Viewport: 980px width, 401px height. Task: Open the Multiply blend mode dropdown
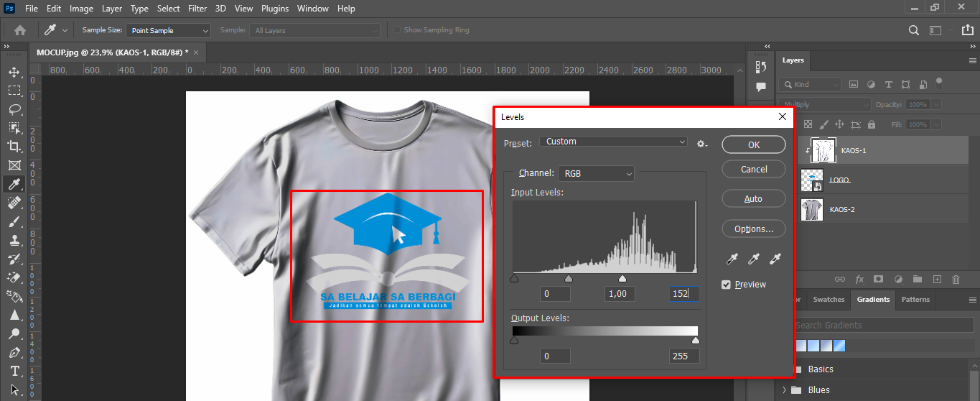click(823, 104)
